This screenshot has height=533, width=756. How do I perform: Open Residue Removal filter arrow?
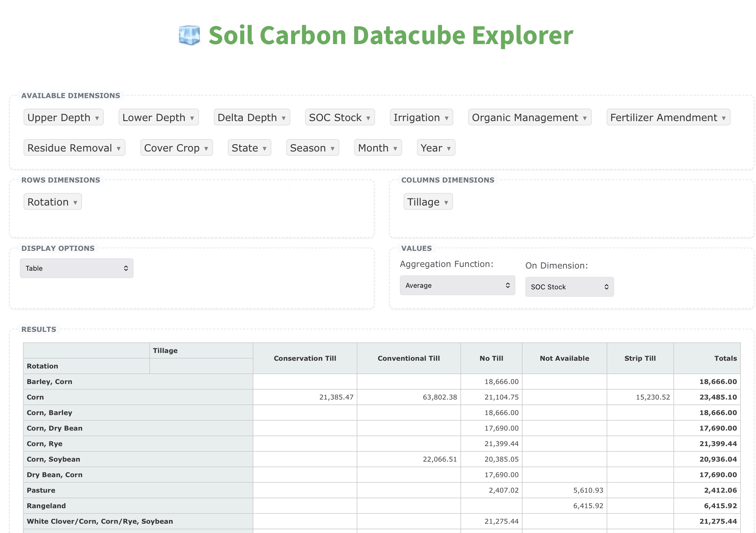(x=119, y=148)
